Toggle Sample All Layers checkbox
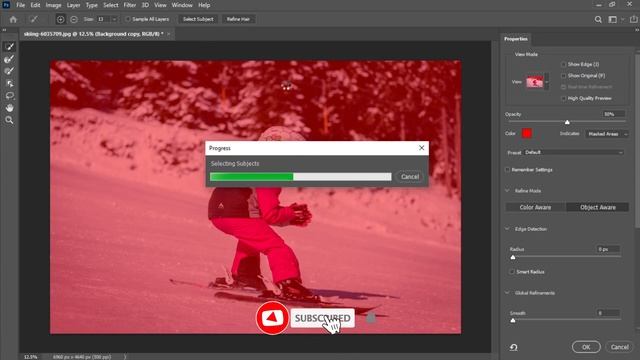This screenshot has height=360, width=640. pos(128,19)
